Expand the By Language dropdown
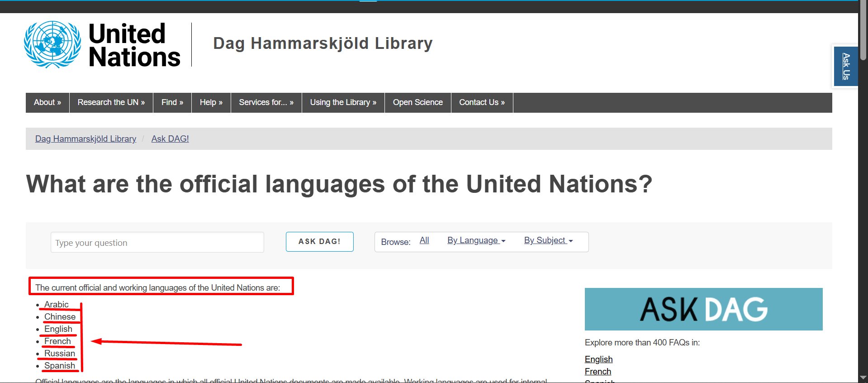Screen dimensions: 868x383 pos(476,240)
